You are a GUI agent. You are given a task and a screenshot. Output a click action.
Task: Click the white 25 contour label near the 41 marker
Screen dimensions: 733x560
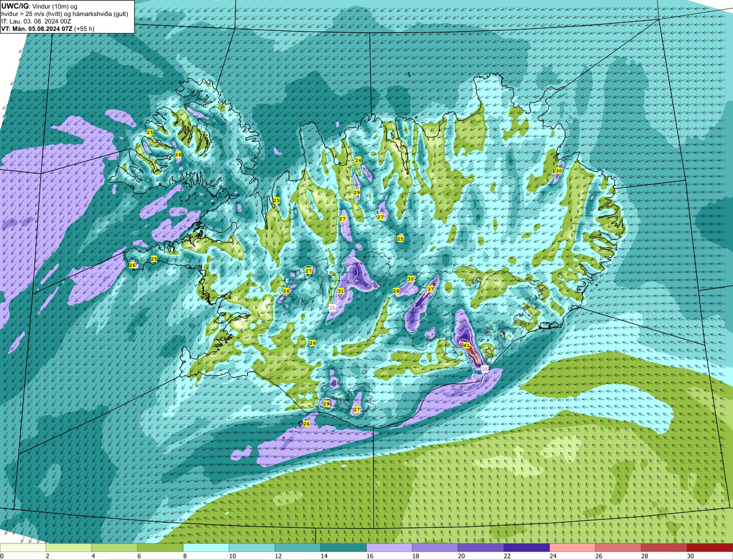click(485, 369)
